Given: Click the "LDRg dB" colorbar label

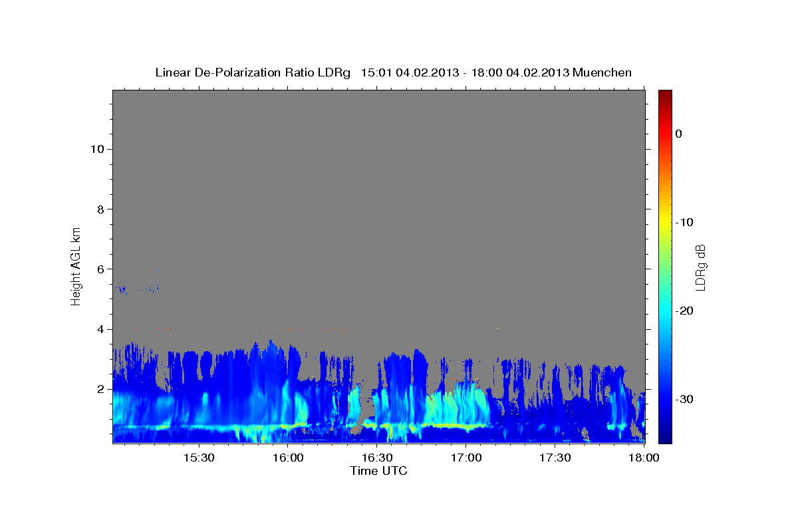Looking at the screenshot, I should point(700,267).
